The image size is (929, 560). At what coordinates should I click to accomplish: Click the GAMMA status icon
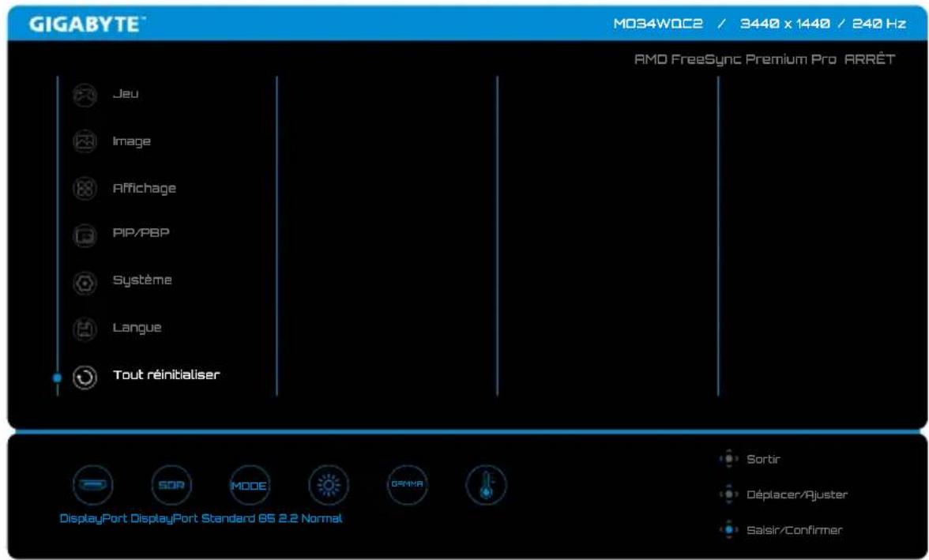pyautogui.click(x=407, y=485)
